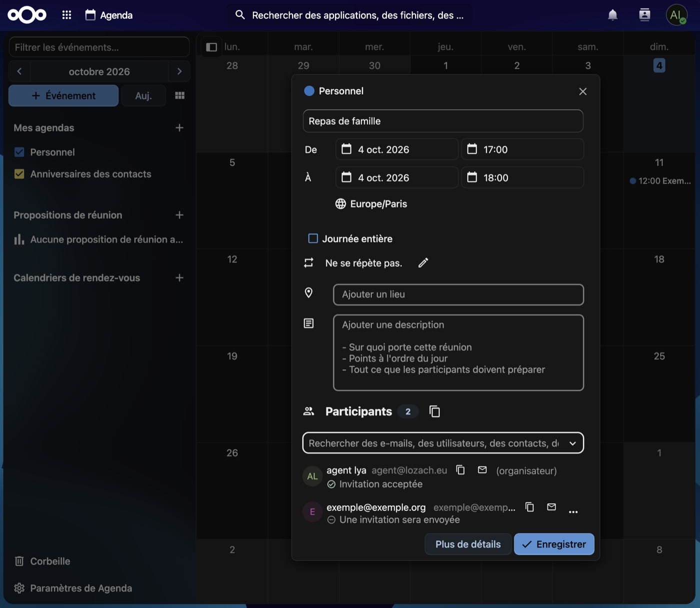The height and width of the screenshot is (608, 700).
Task: Select the highlighted day 4 in calendar header
Action: click(x=659, y=66)
